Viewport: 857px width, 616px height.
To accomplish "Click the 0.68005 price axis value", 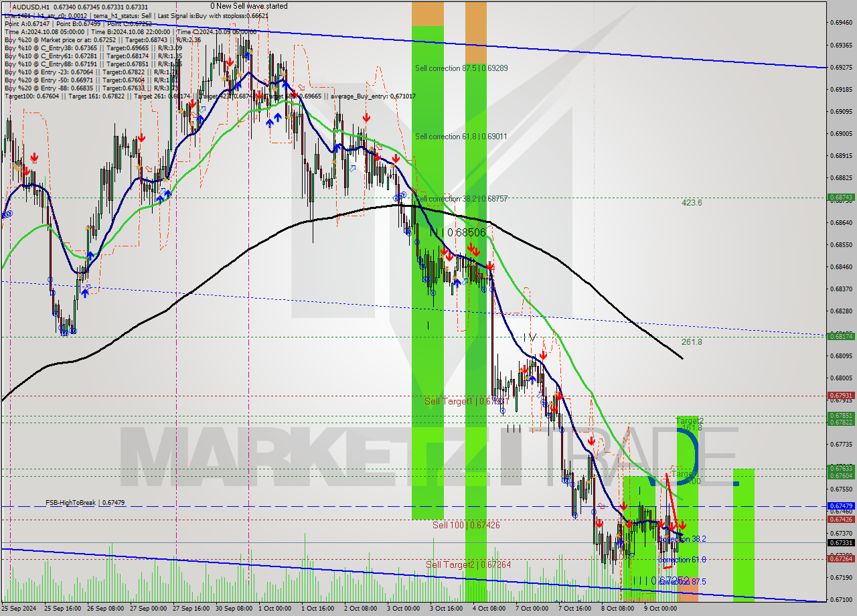I will [x=841, y=378].
